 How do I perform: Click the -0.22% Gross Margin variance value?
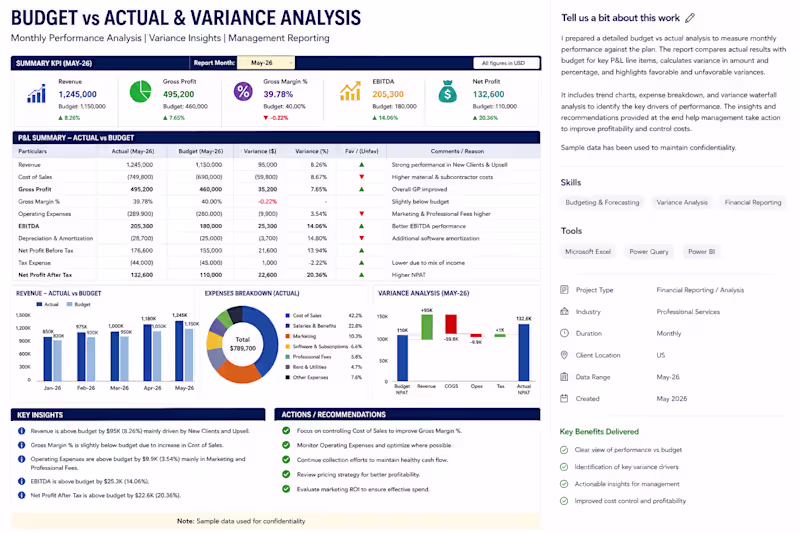point(267,201)
